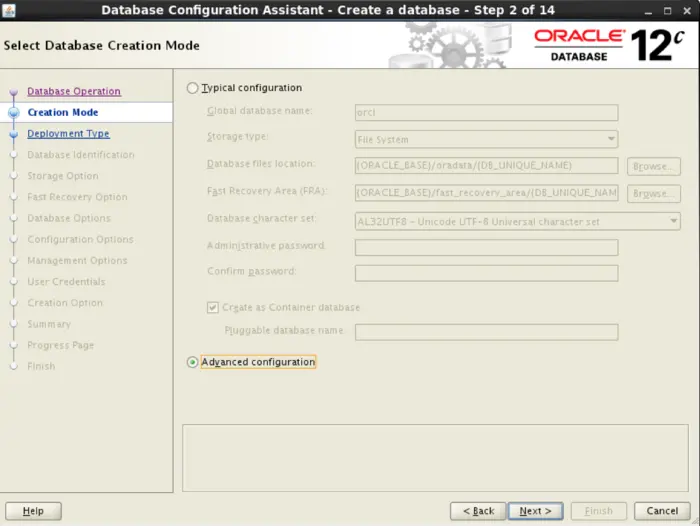Click the Database Operation step bullet icon

(x=14, y=92)
